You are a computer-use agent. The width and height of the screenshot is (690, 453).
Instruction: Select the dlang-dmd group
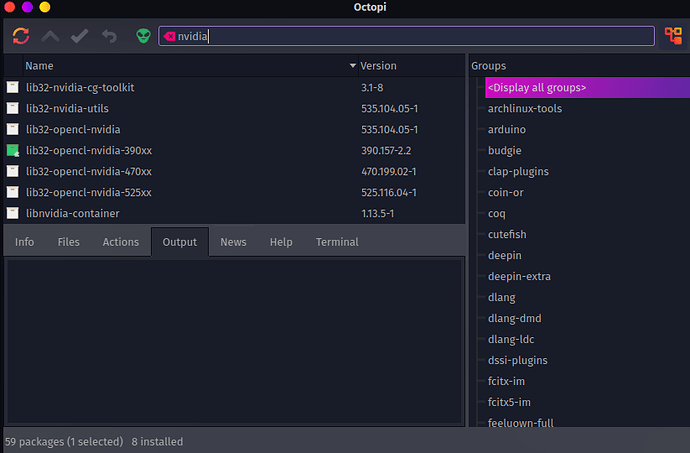[x=514, y=318]
